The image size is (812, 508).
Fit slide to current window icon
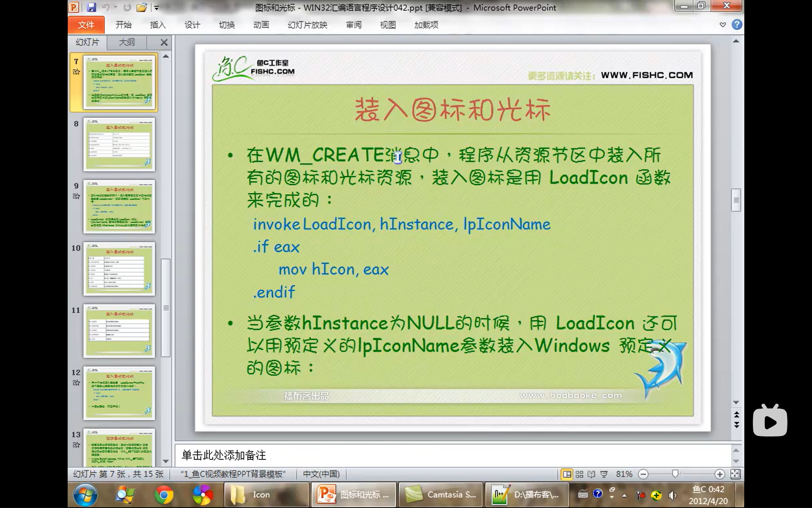(735, 474)
